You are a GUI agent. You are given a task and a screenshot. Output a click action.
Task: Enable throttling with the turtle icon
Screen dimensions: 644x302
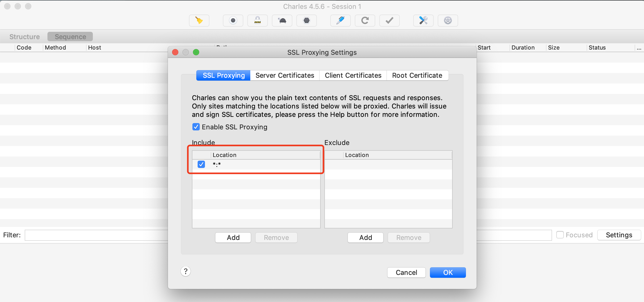tap(282, 21)
